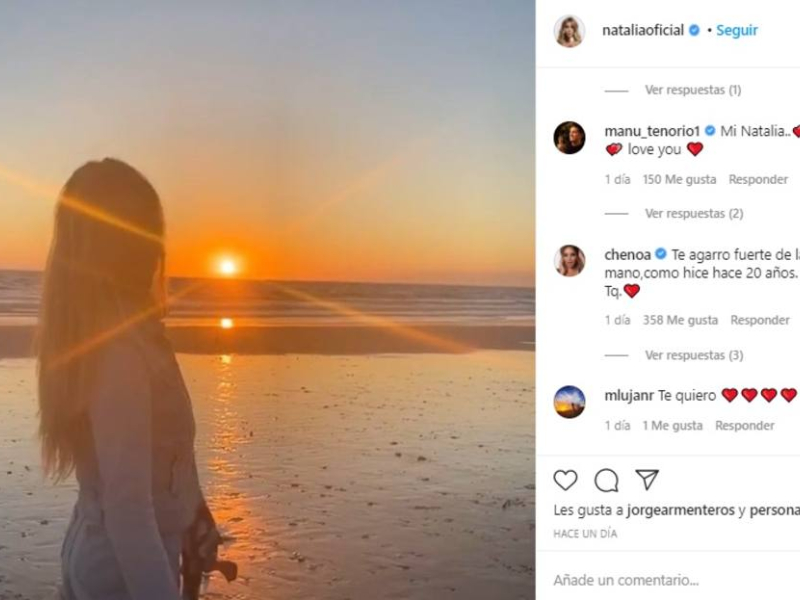This screenshot has width=800, height=600.
Task: Open manu_tenorio1's avatar
Action: click(569, 138)
